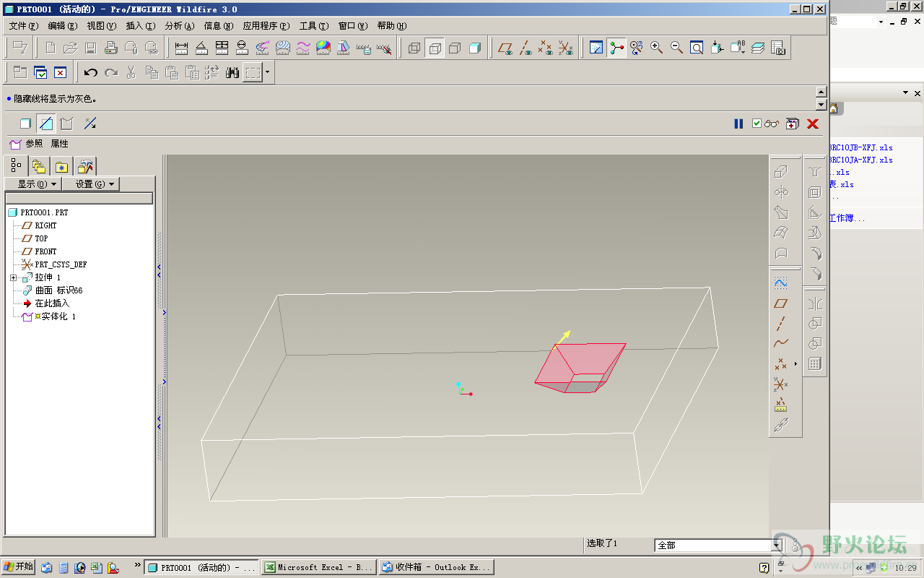The height and width of the screenshot is (578, 924).
Task: Open dropdown arrow in right side panel header
Action: click(x=906, y=93)
